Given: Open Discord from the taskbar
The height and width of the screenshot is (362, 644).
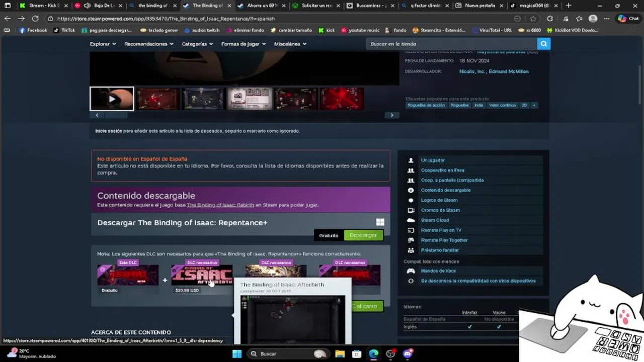Looking at the screenshot, I should point(408,353).
